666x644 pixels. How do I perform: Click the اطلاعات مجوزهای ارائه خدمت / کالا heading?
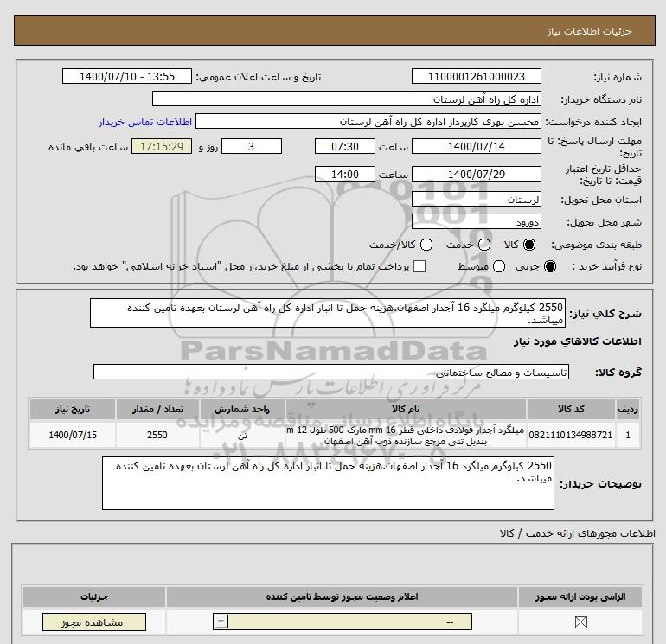click(577, 533)
